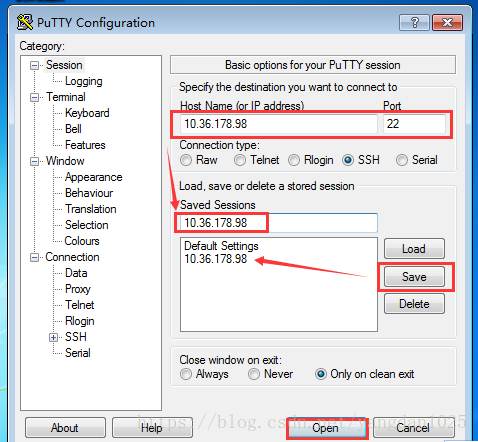Select 10.36.178.98 in saved sessions list
Viewport: 478px width, 442px height.
216,259
